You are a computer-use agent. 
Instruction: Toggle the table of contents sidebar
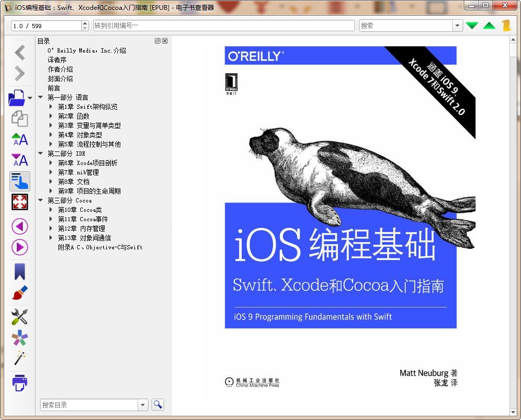click(19, 181)
